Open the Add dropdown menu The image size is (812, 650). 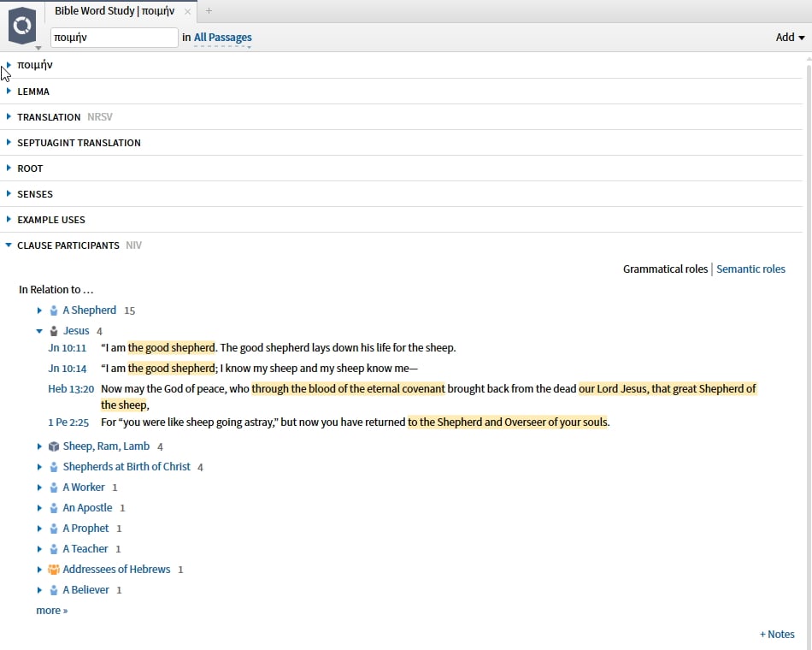pyautogui.click(x=790, y=38)
